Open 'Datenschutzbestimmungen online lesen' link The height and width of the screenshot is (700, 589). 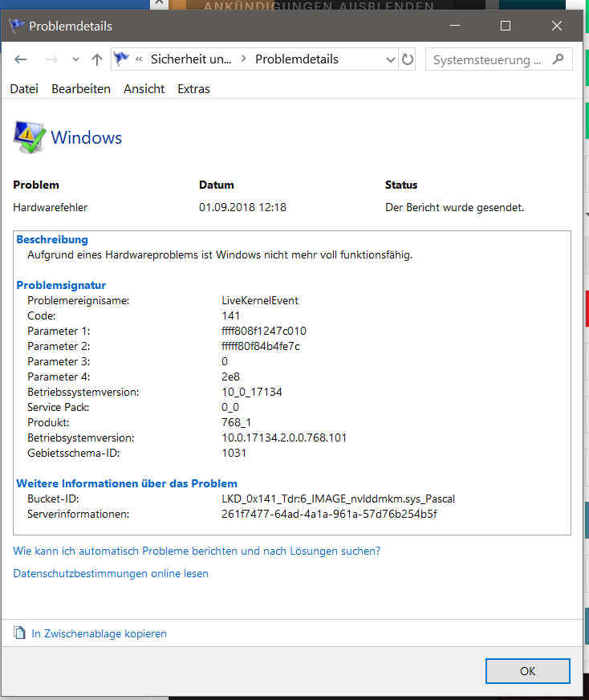(x=111, y=573)
